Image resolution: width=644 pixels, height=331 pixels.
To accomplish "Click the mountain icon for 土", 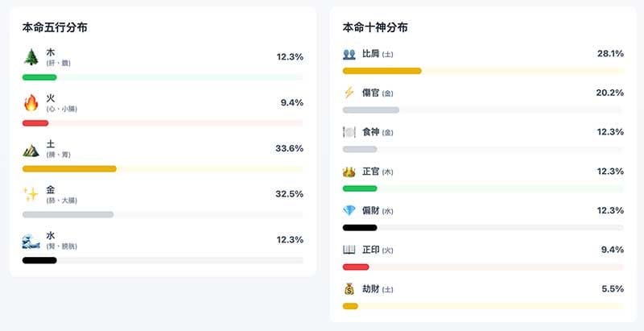I will 31,148.
